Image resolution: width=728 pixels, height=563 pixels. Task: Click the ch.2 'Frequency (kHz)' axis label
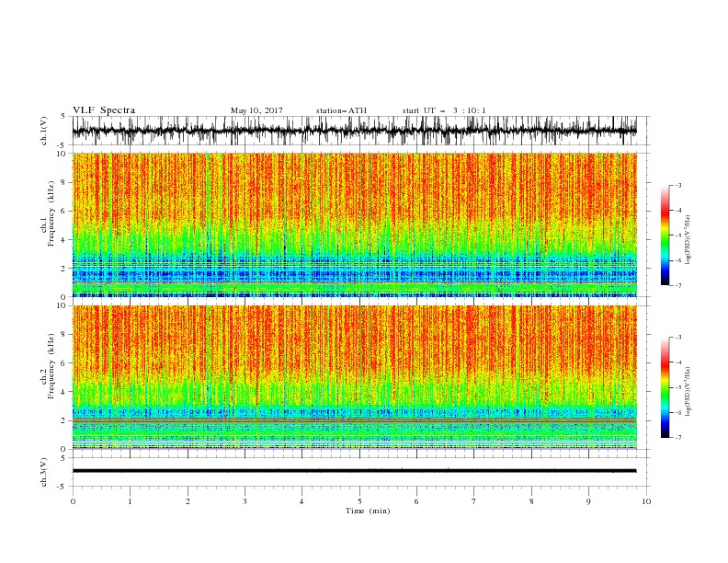[x=51, y=366]
